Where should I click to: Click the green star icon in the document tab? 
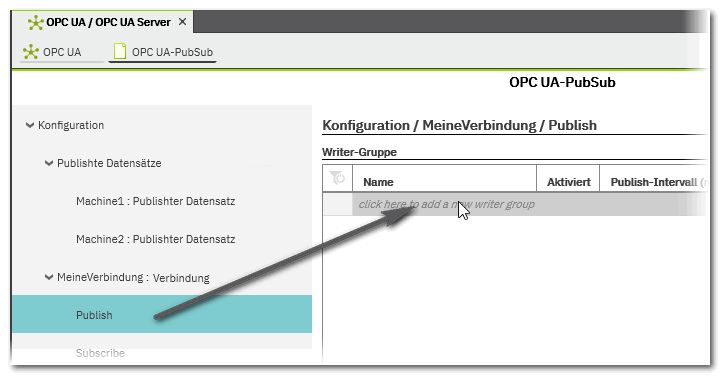[x=35, y=22]
